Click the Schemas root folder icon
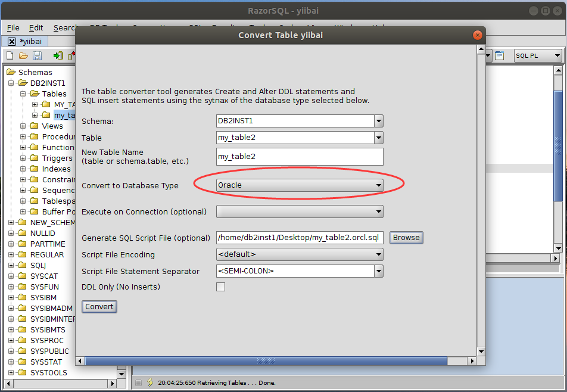 click(x=11, y=72)
